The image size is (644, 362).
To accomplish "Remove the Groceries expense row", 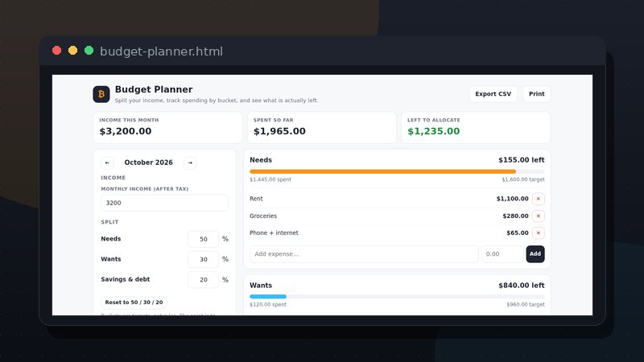I will [x=538, y=216].
